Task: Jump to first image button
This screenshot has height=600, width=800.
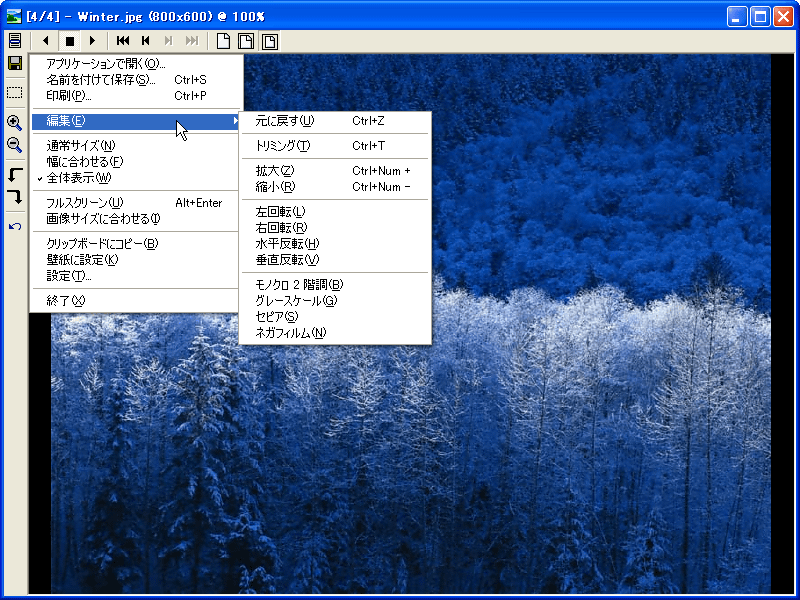Action: click(x=123, y=41)
